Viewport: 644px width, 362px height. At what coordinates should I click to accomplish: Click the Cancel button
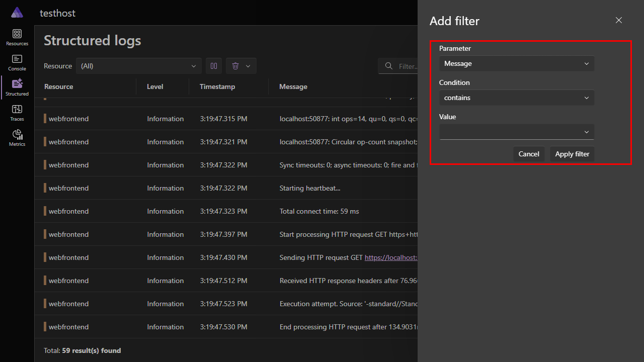point(529,154)
